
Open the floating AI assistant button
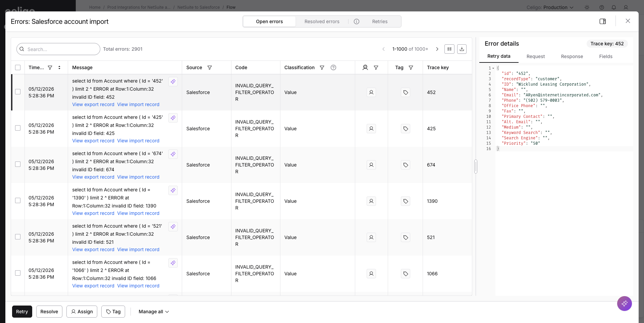pyautogui.click(x=625, y=304)
